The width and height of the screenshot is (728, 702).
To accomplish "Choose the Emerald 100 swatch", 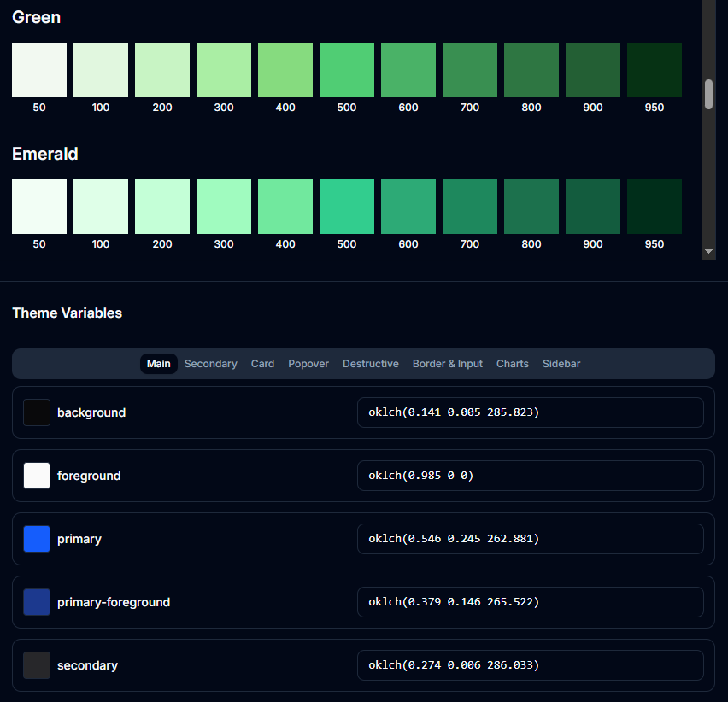I will (x=101, y=207).
